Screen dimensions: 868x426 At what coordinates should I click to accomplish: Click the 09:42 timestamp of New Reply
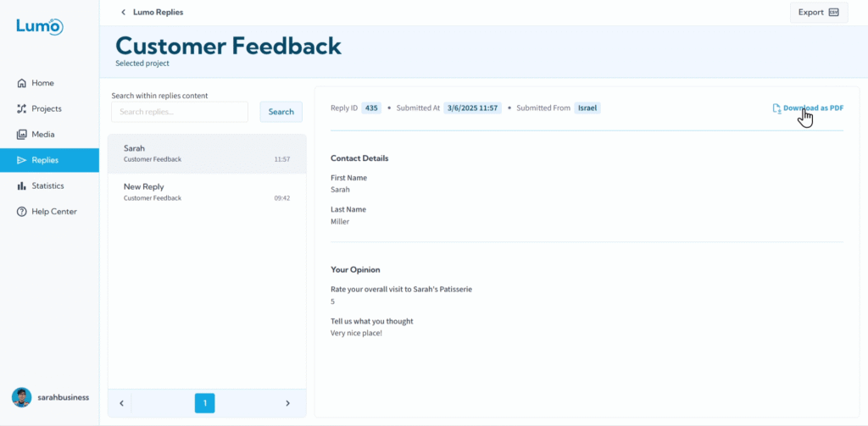[x=281, y=198]
